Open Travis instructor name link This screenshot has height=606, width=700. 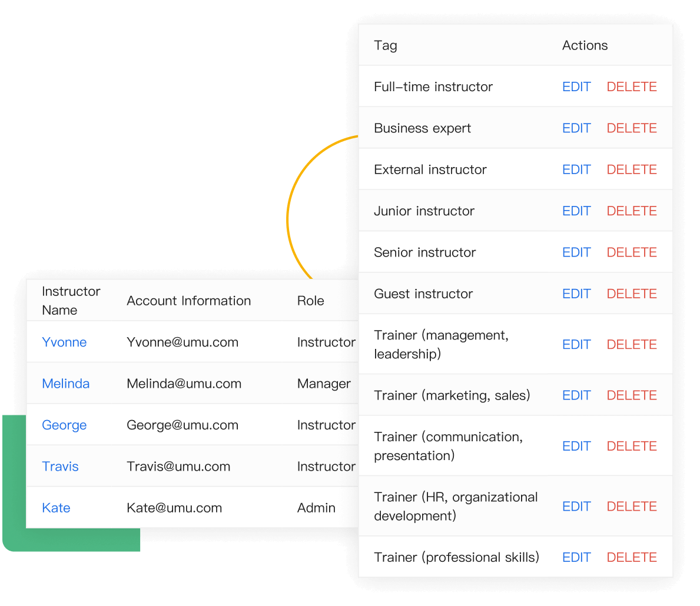point(60,467)
